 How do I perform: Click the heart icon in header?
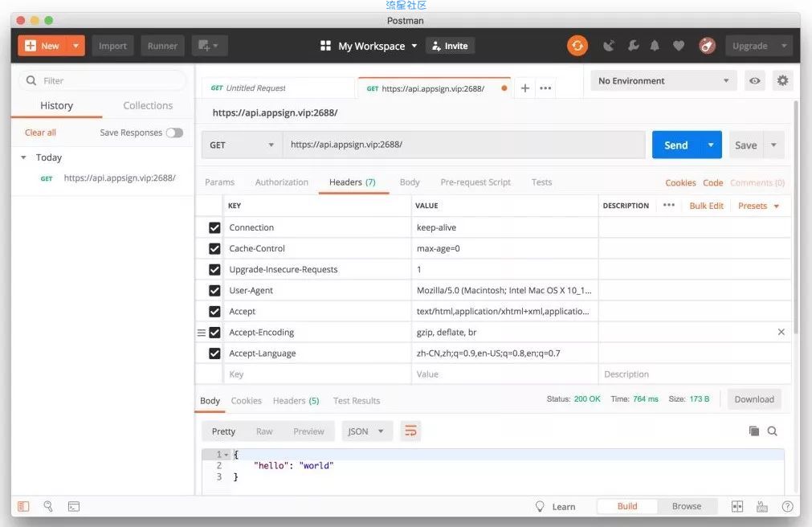click(x=679, y=46)
